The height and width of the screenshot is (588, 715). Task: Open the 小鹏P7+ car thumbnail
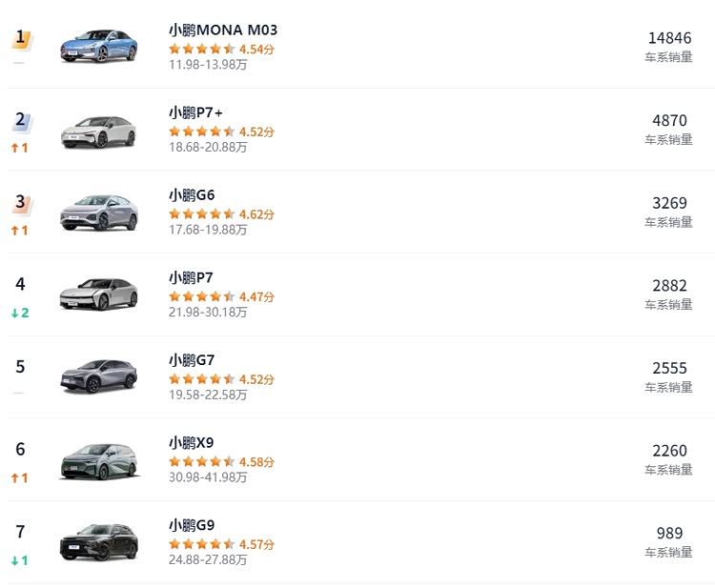pyautogui.click(x=99, y=132)
